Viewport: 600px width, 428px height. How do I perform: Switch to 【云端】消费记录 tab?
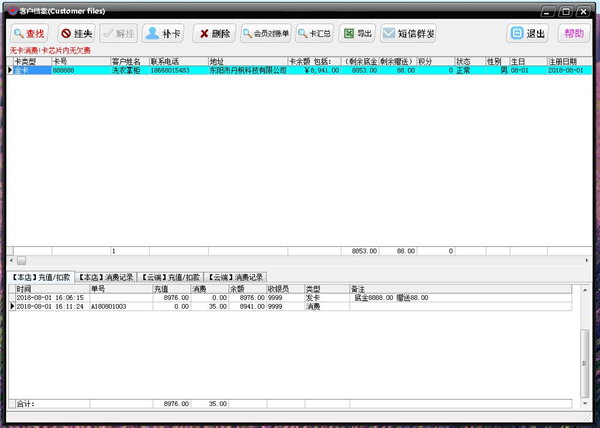237,277
